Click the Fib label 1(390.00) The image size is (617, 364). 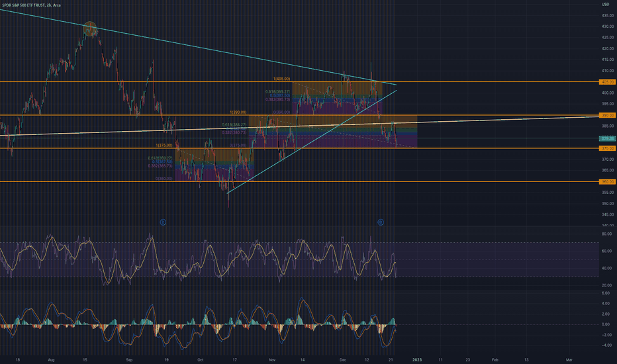tap(238, 113)
